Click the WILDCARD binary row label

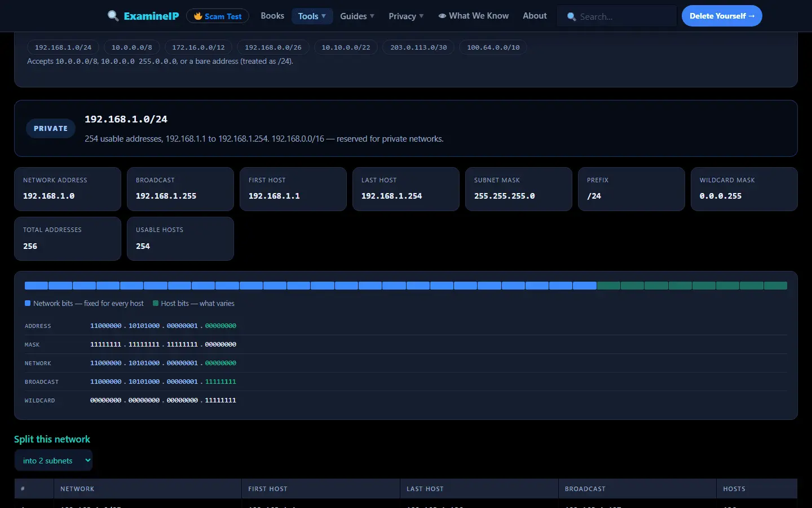40,400
